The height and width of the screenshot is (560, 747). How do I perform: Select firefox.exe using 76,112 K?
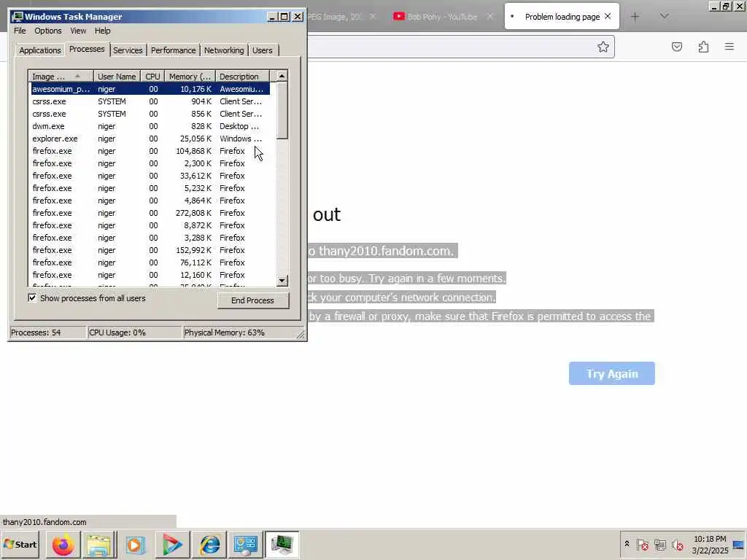[x=149, y=262]
